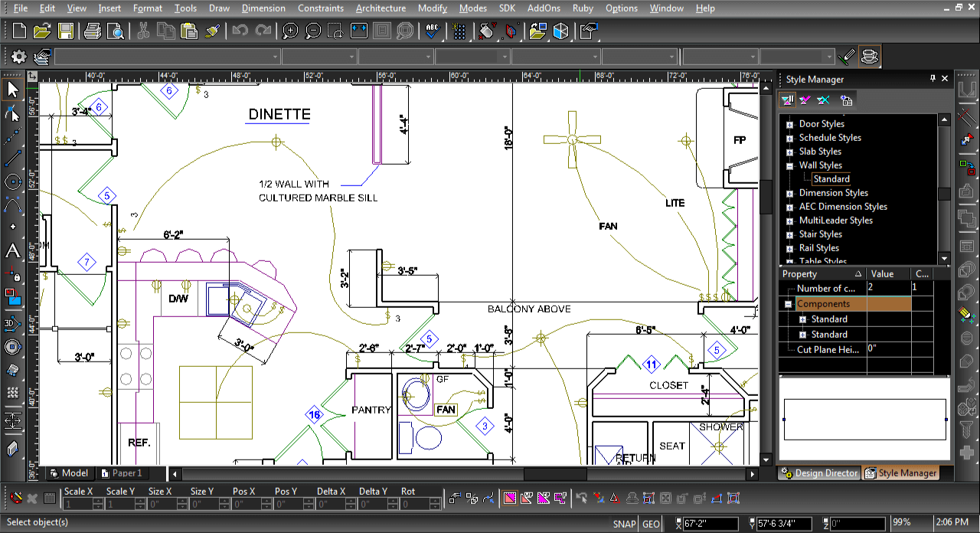This screenshot has width=980, height=533.
Task: Select the Text tool on left toolbar
Action: coord(12,250)
